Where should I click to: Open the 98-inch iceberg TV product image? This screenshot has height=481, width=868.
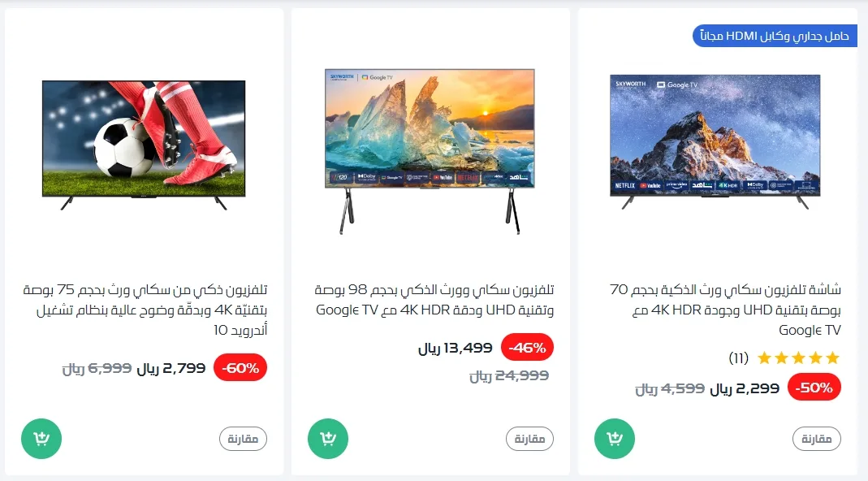(x=430, y=151)
